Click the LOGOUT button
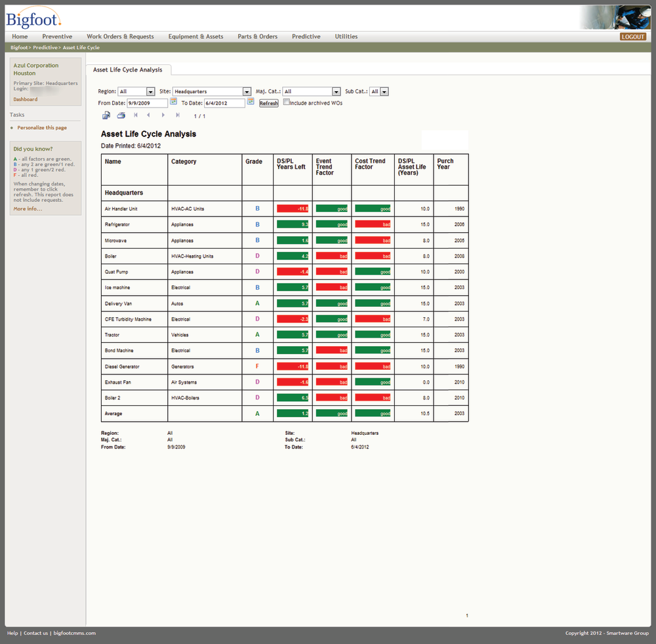Viewport: 656px width, 644px height. coord(632,37)
